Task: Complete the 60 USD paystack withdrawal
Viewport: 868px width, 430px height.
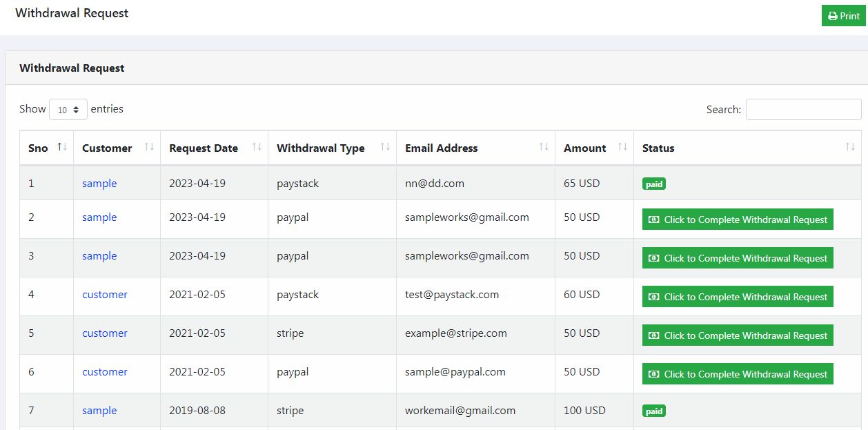Action: 738,297
